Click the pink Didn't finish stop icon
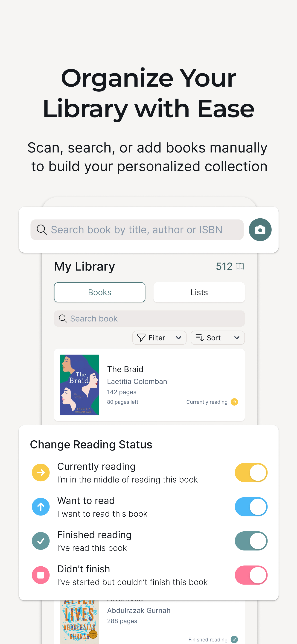This screenshot has height=644, width=297. [41, 575]
